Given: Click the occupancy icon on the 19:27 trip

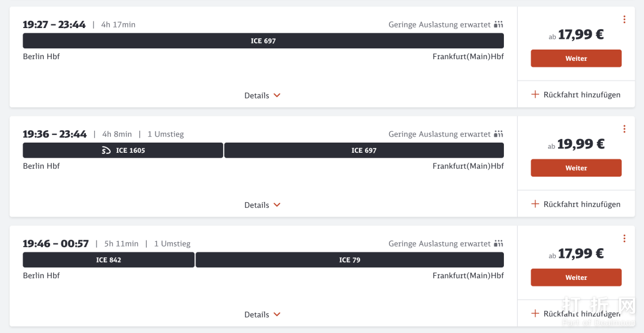Looking at the screenshot, I should click(x=499, y=24).
